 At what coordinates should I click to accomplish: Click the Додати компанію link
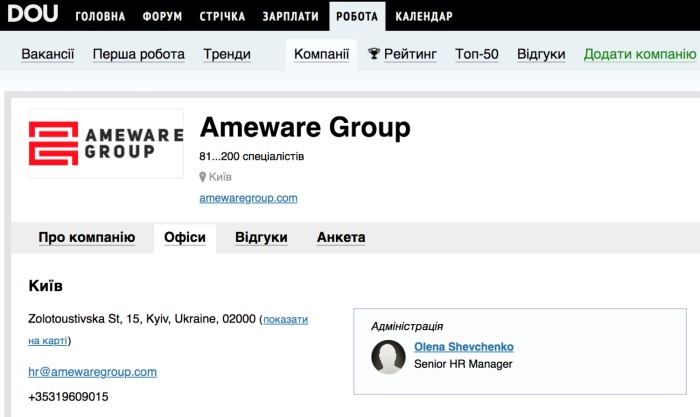tap(639, 54)
